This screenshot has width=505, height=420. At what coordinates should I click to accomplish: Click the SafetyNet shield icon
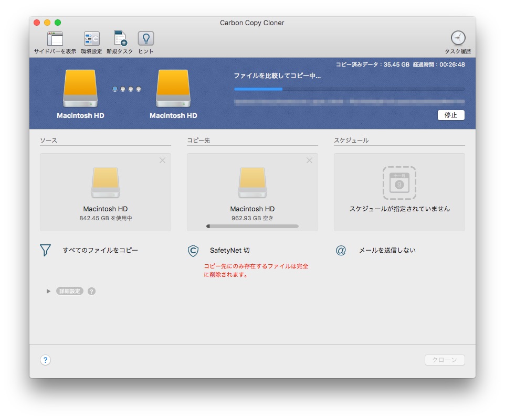(x=193, y=251)
